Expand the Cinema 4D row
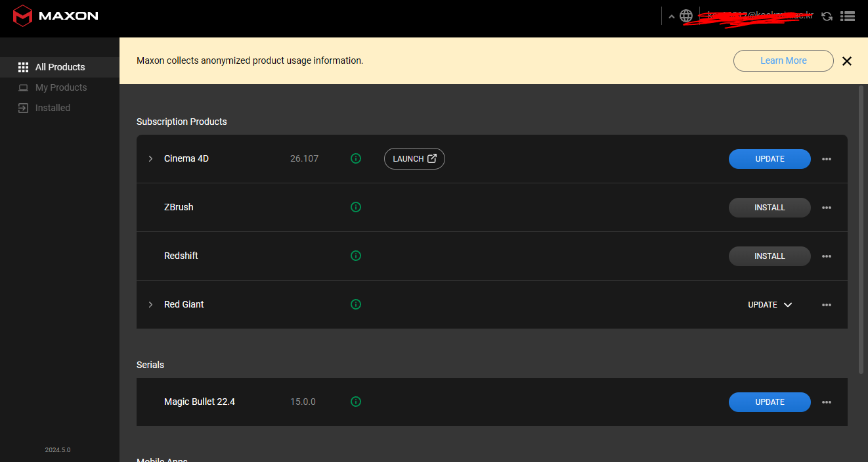The width and height of the screenshot is (868, 462). (x=150, y=159)
